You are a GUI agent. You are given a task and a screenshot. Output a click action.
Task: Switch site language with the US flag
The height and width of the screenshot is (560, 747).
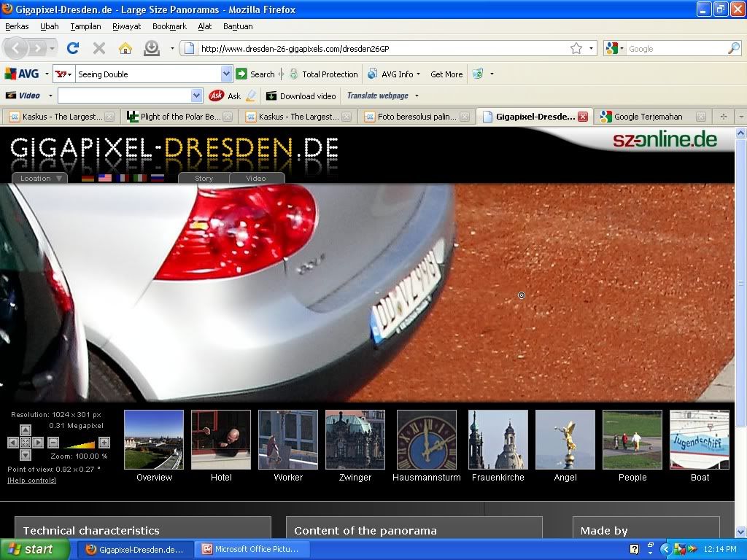105,178
